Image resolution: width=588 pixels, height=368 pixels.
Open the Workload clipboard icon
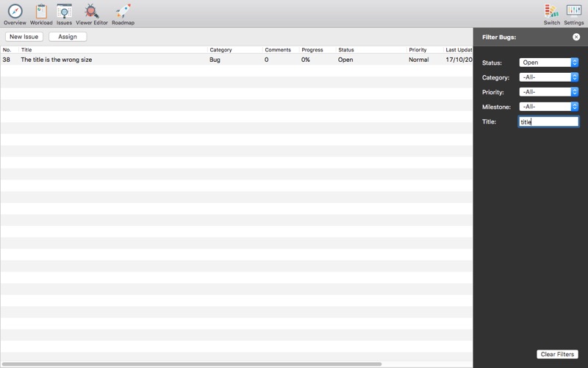[x=41, y=11]
